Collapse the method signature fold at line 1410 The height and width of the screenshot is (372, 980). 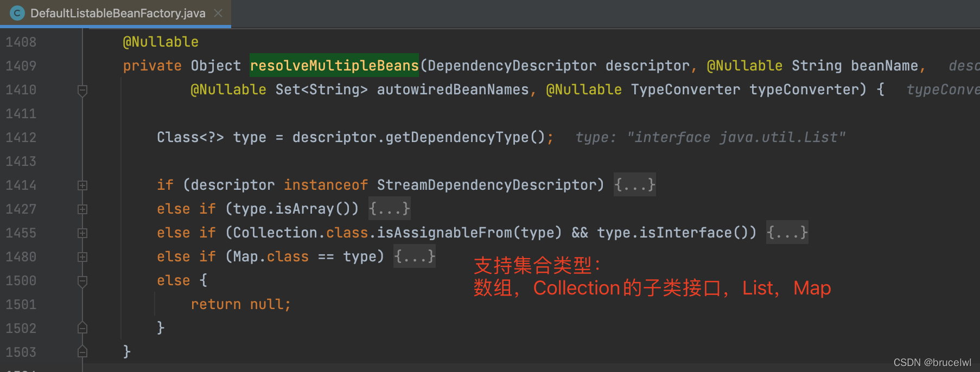click(x=82, y=91)
